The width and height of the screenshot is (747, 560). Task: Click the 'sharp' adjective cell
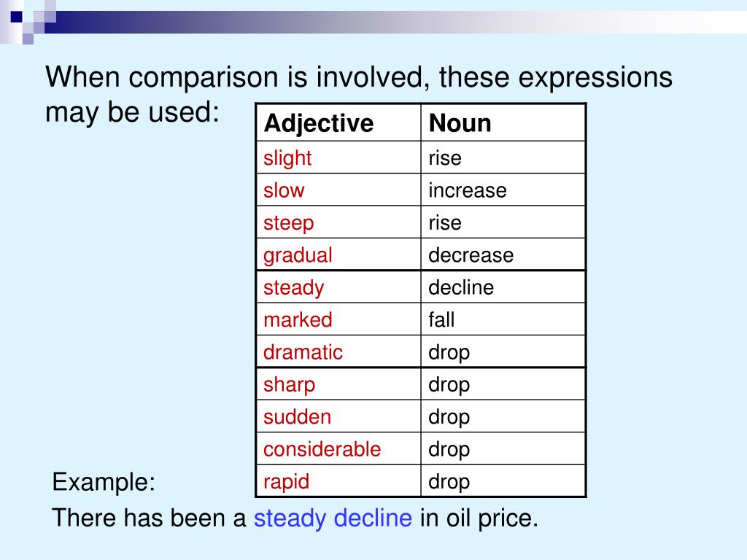(338, 384)
